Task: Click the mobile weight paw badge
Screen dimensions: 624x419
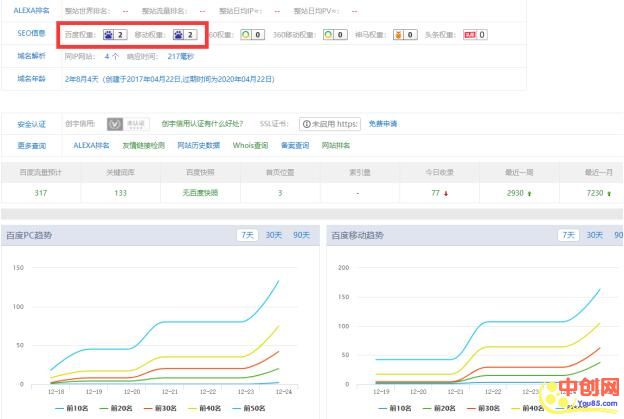Action: coord(184,34)
